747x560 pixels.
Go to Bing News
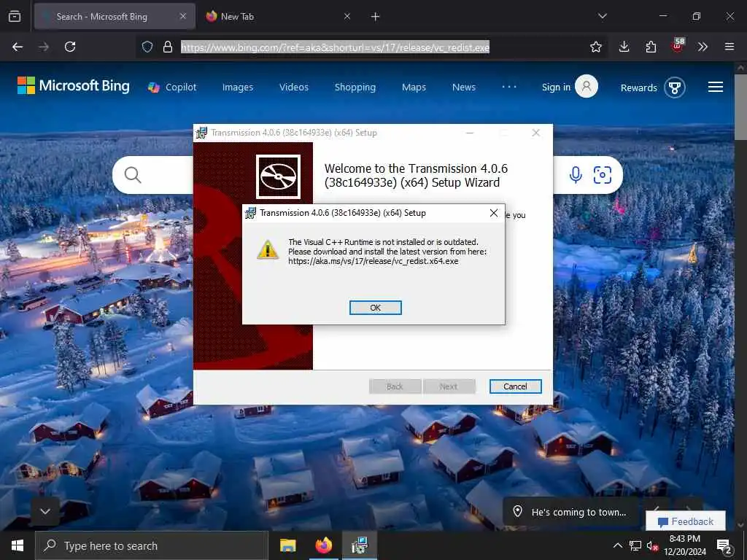tap(464, 87)
